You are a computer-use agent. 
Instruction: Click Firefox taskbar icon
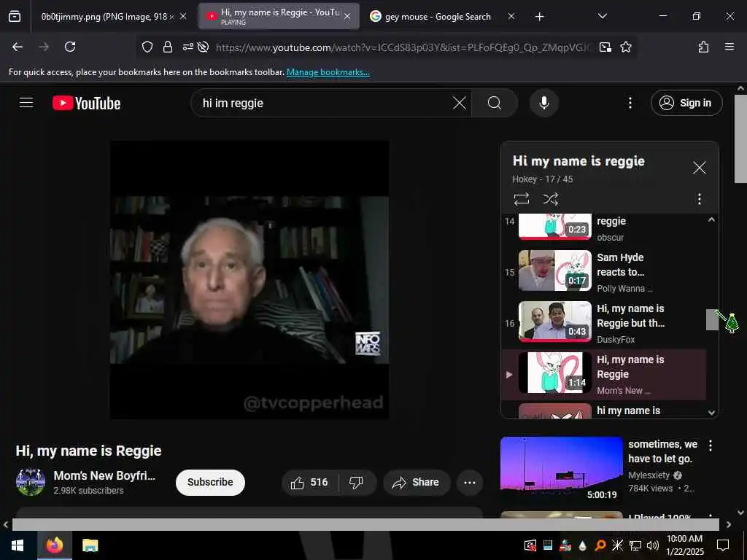tap(54, 545)
